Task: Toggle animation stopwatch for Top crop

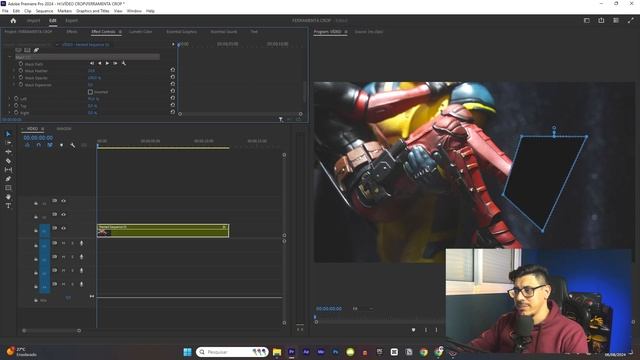Action: 16,105
